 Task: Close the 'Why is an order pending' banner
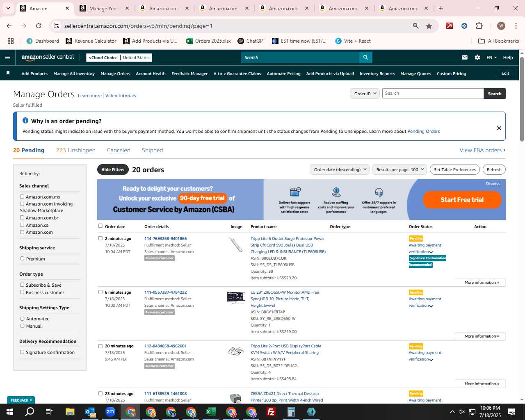[499, 128]
